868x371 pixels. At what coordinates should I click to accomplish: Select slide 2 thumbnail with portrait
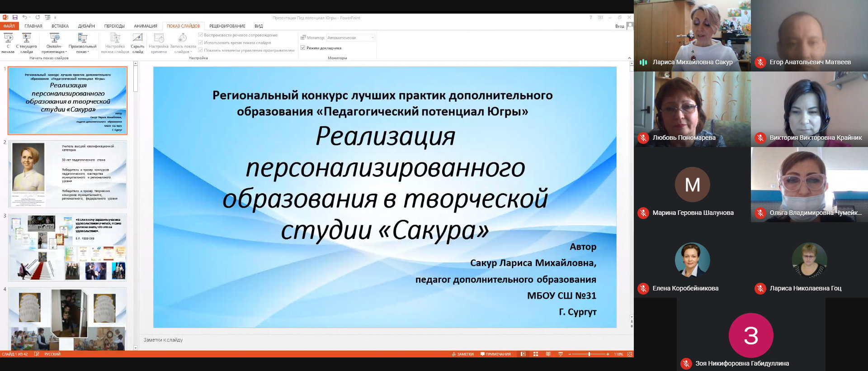[67, 174]
